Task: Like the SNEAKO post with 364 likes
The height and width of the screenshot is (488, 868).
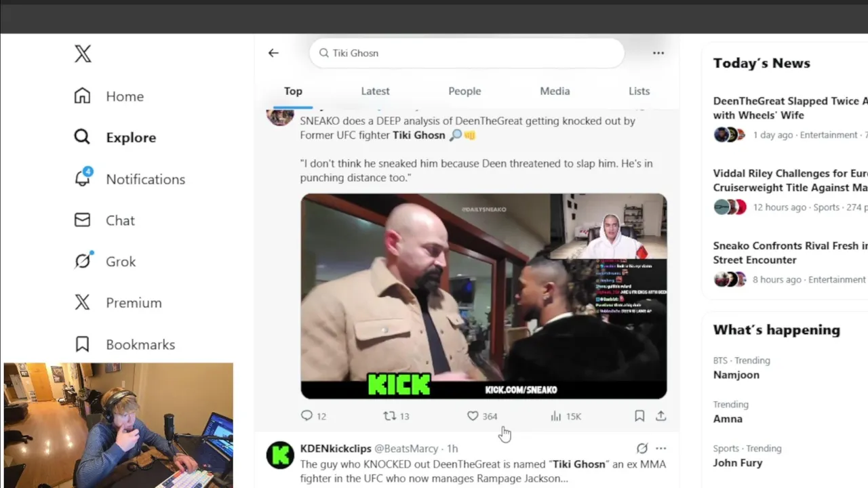Action: [482, 416]
